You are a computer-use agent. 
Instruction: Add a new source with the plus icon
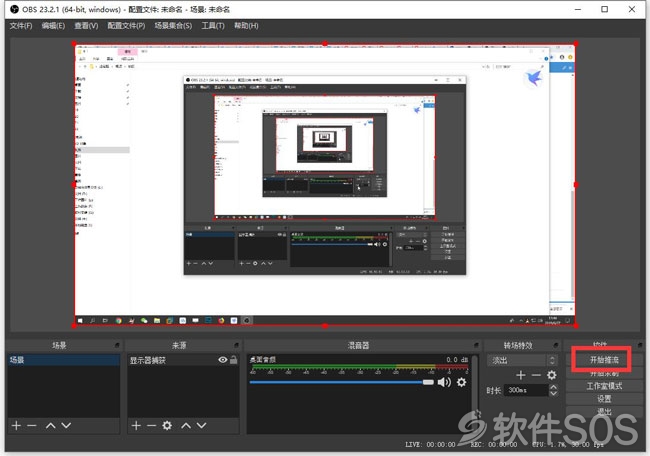(x=136, y=425)
